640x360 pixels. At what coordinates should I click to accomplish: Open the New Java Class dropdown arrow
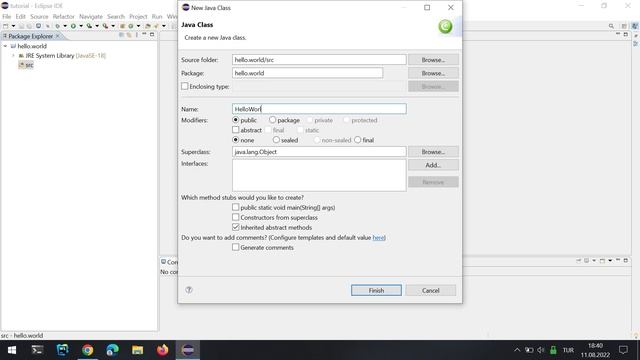click(138, 26)
